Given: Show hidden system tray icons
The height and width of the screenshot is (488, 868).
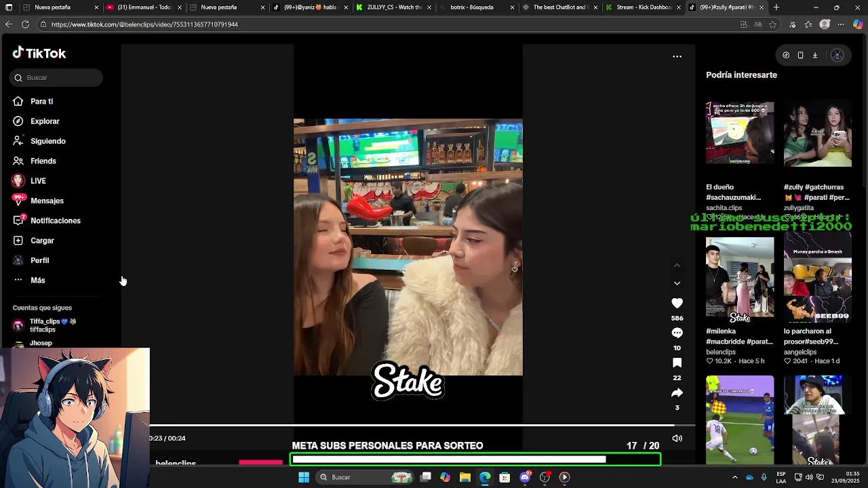Looking at the screenshot, I should (734, 477).
